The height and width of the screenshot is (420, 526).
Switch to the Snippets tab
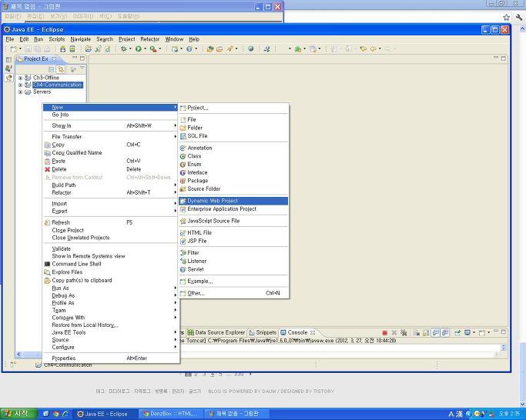[x=263, y=332]
